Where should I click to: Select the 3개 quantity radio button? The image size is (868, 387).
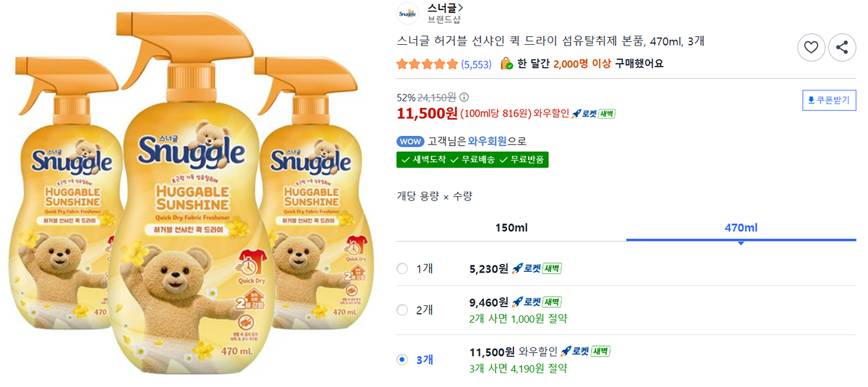(x=403, y=360)
